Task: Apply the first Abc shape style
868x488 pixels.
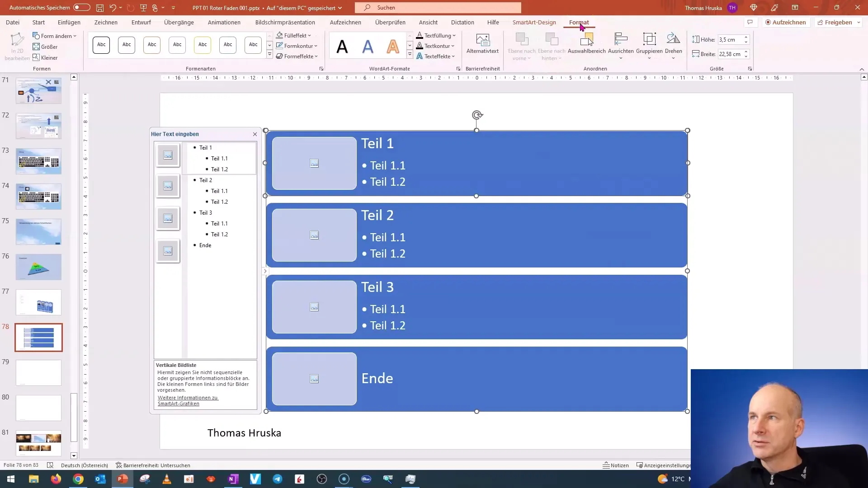Action: (101, 45)
